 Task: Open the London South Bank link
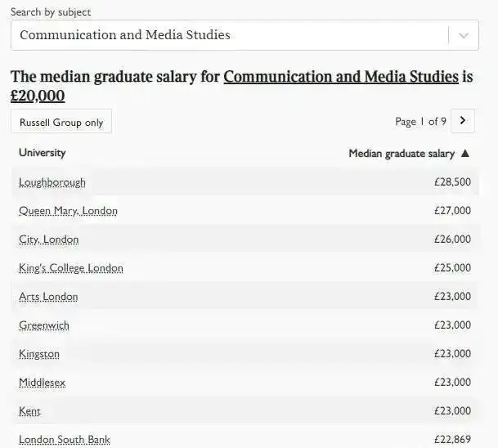point(65,440)
